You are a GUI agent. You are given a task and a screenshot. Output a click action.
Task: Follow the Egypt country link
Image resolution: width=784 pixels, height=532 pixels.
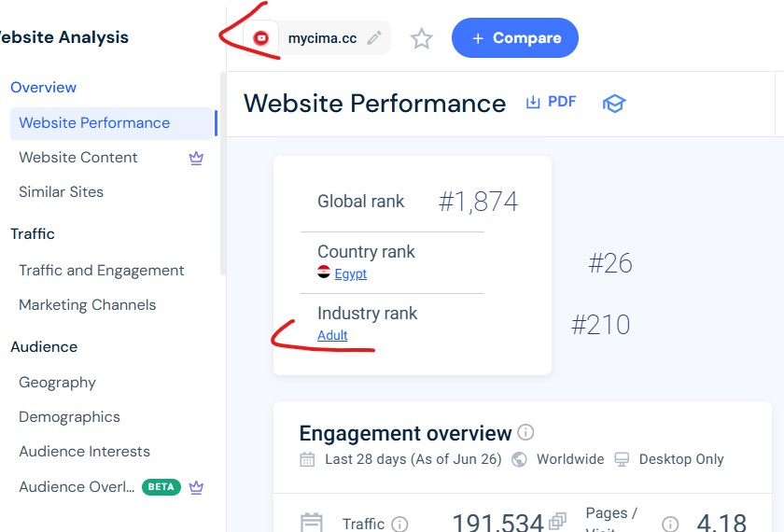pos(351,274)
